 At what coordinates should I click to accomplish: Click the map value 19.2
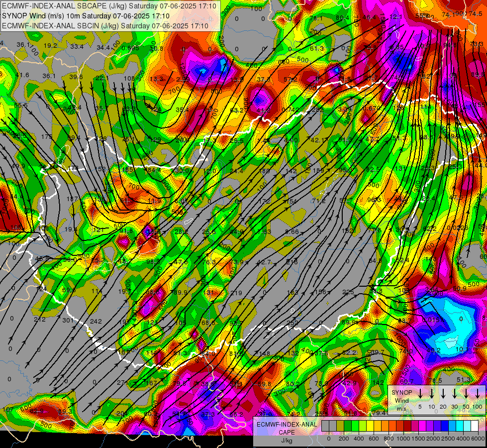pyautogui.click(x=50, y=46)
